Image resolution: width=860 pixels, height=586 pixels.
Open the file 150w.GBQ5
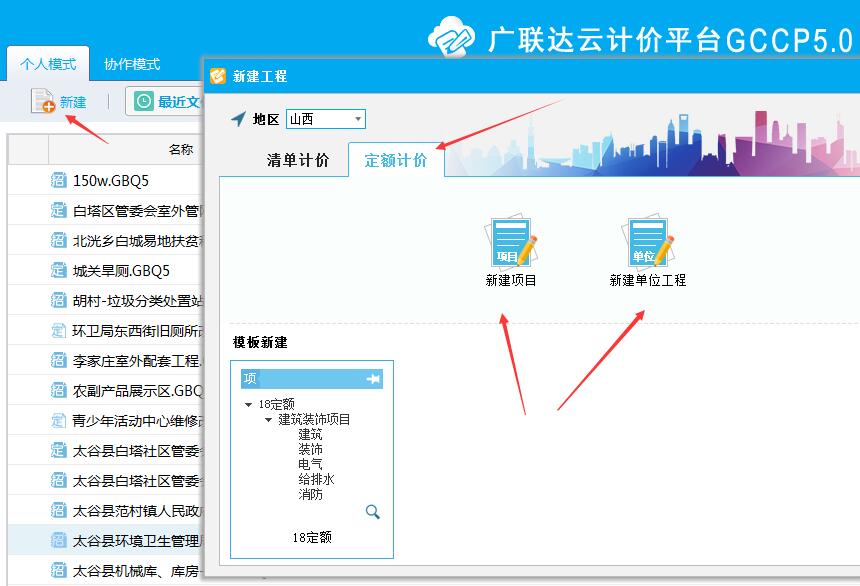pos(111,181)
